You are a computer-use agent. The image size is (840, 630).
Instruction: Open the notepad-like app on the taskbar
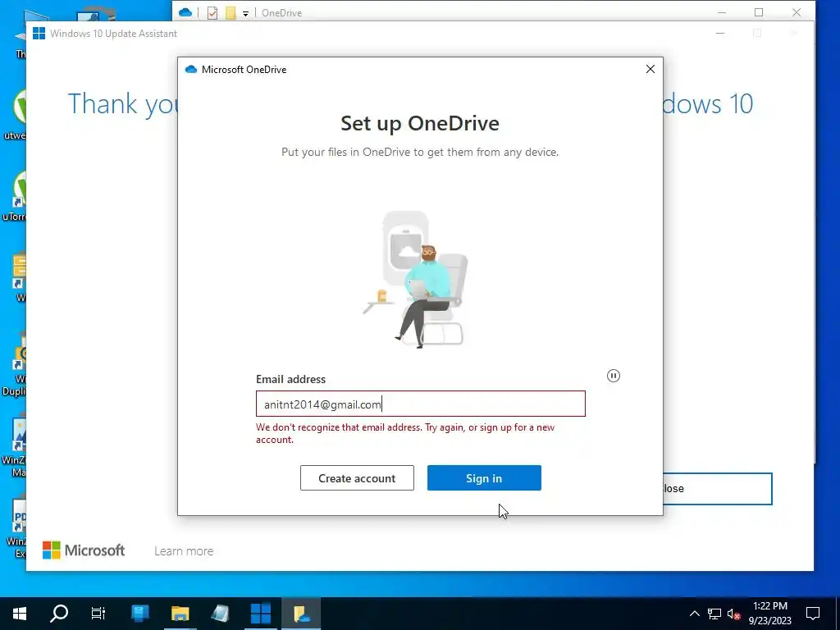tap(220, 614)
